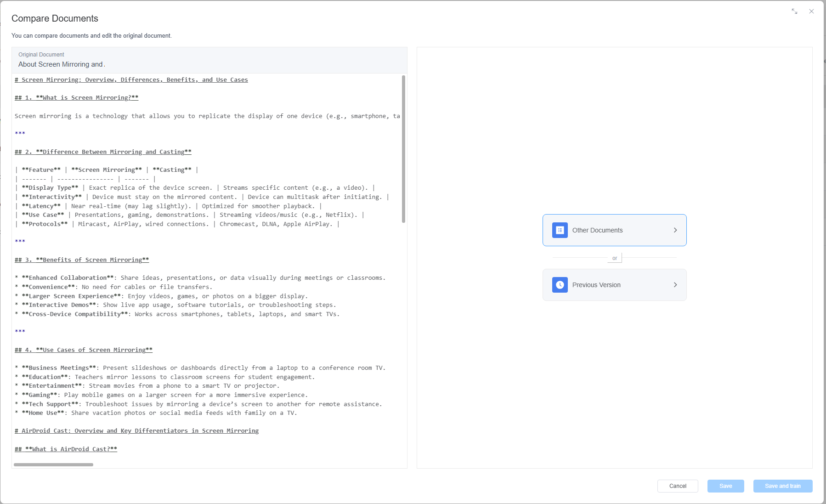Click the 'About Screen Mirroring and' document title
This screenshot has width=826, height=504.
61,64
